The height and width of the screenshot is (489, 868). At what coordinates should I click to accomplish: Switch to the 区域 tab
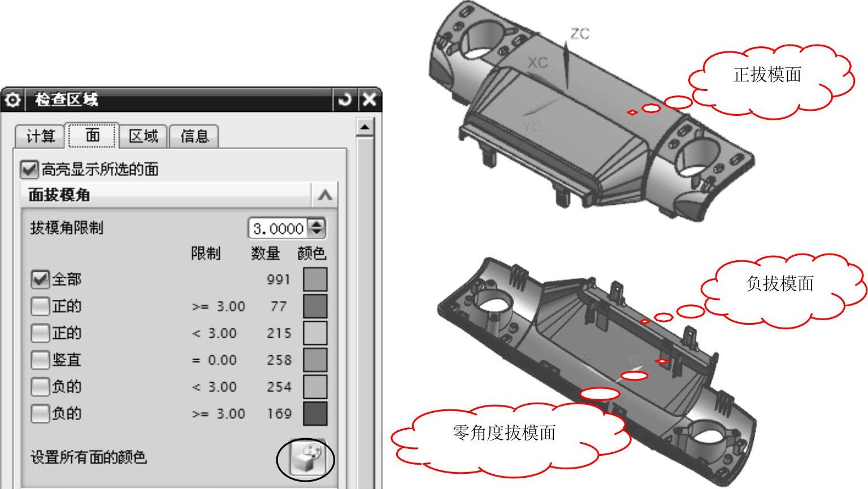(x=143, y=136)
